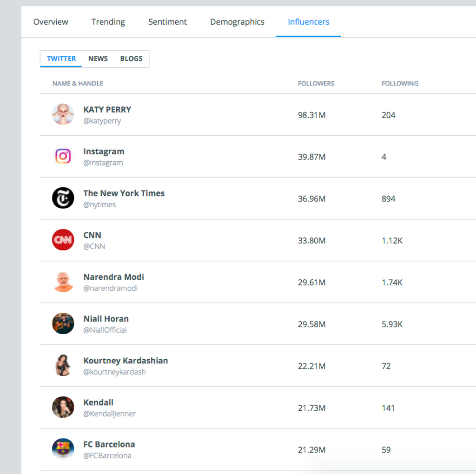
Task: Open the @FCBarcelona handle
Action: 107,456
